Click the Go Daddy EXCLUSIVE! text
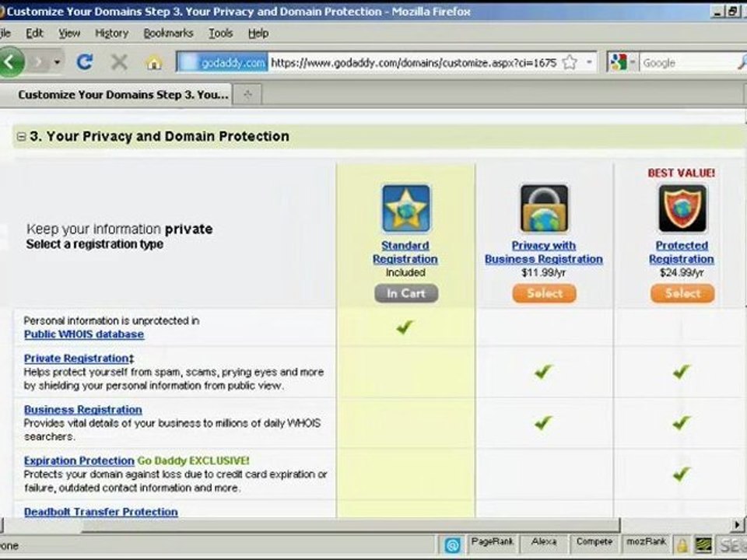 click(x=194, y=461)
